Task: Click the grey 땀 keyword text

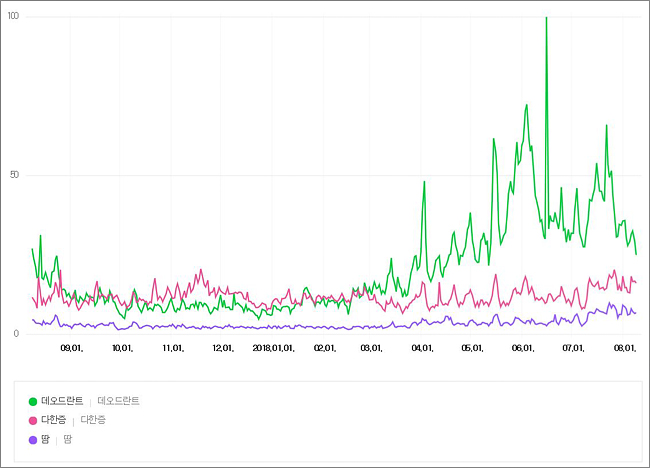Action: point(68,439)
